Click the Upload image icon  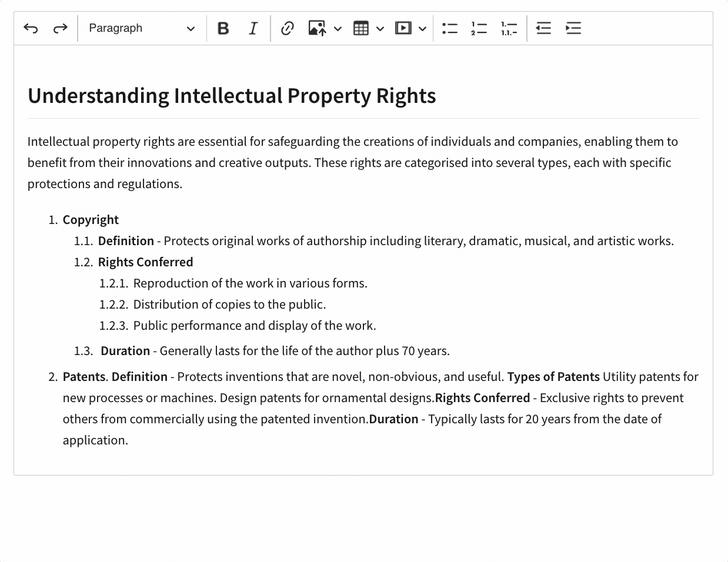pyautogui.click(x=317, y=28)
